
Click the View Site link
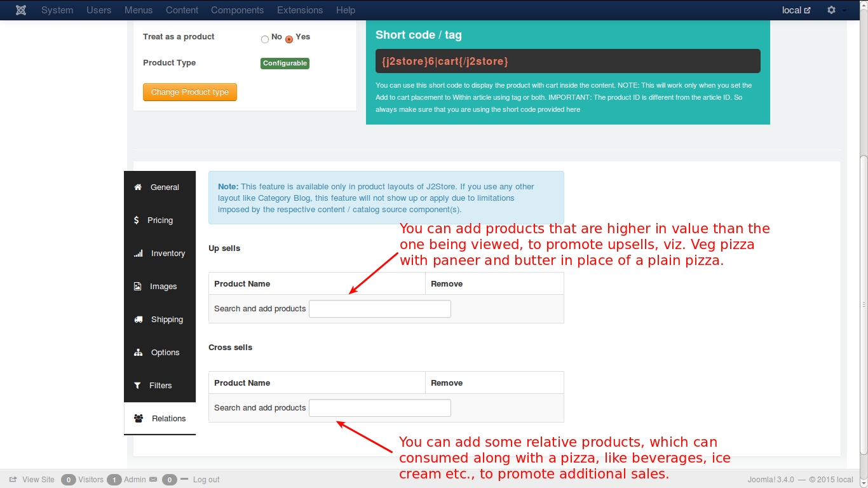click(38, 480)
